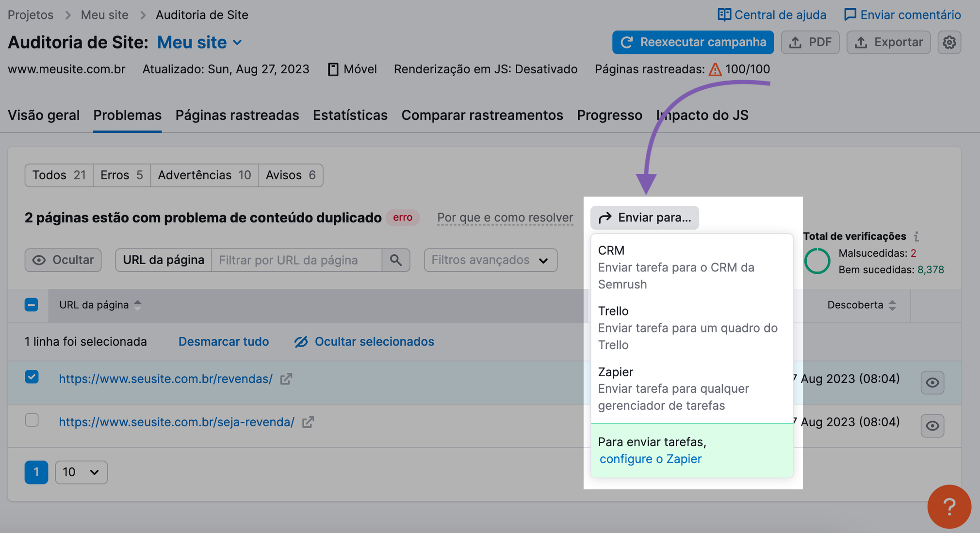980x533 pixels.
Task: Click the select-all checkbox in table header
Action: pos(32,304)
